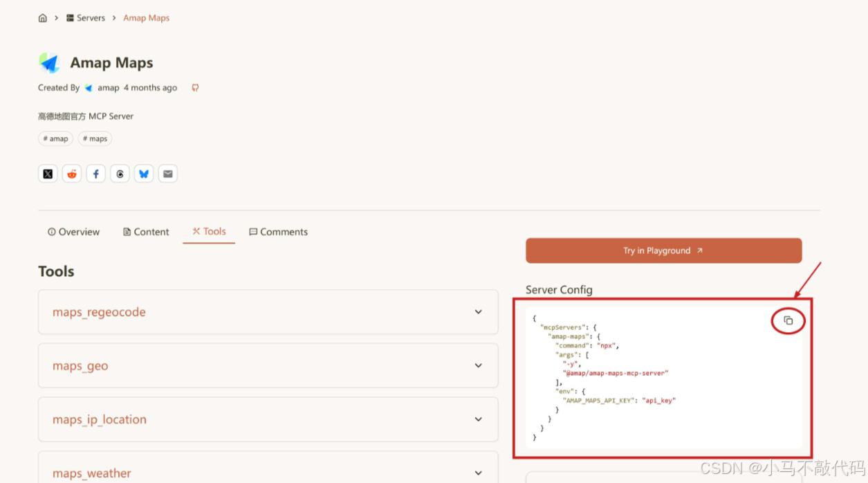Switch to the Overview tab

coord(73,232)
